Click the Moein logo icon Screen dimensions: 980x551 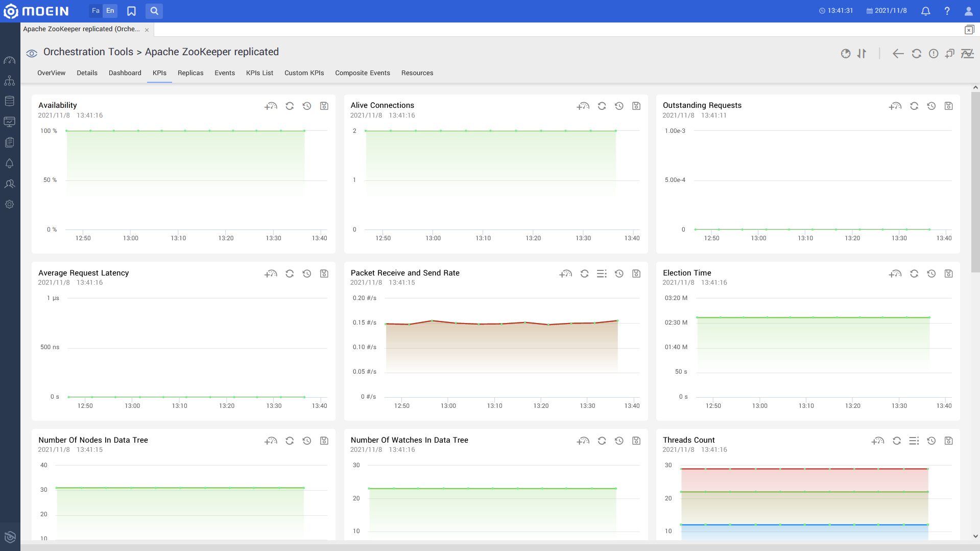[11, 11]
